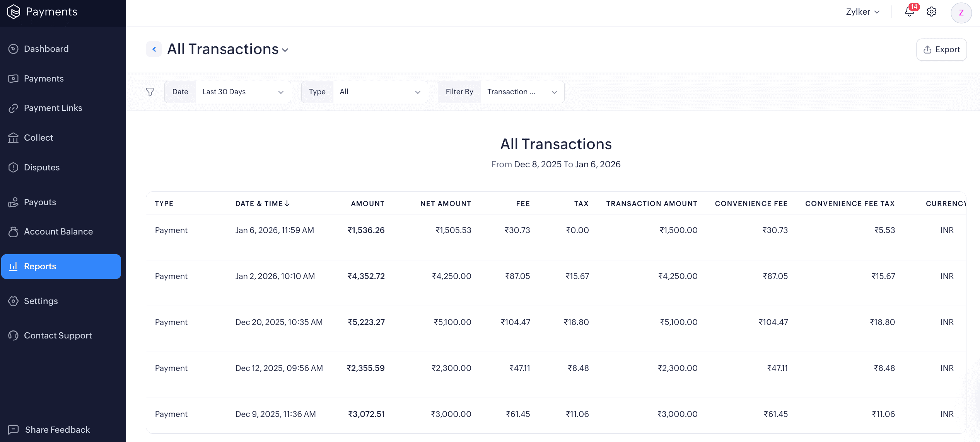The height and width of the screenshot is (442, 980).
Task: Click the Collect bank icon in sidebar
Action: (x=14, y=138)
